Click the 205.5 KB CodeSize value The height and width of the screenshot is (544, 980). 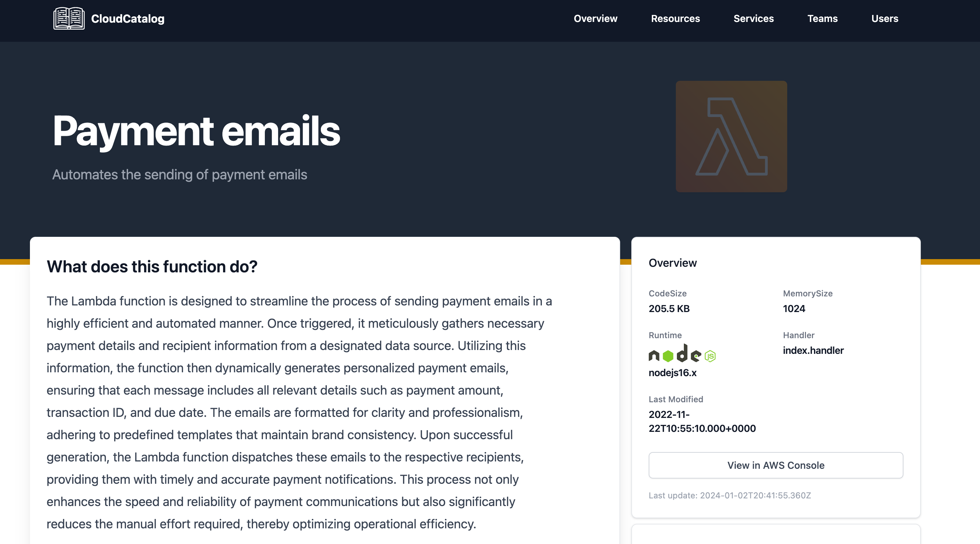tap(669, 308)
